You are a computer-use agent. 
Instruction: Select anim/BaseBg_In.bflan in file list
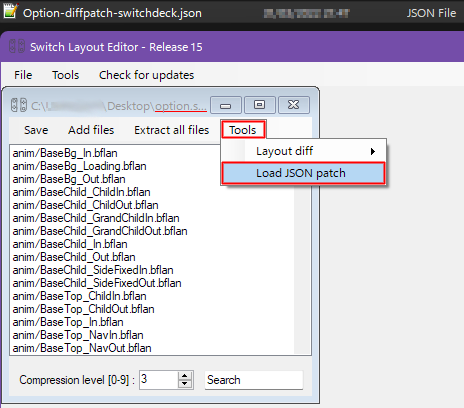coord(65,153)
